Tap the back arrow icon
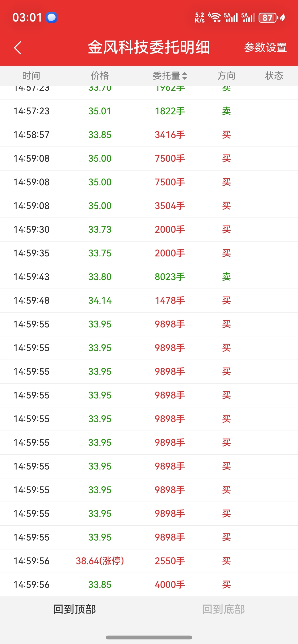The image size is (298, 644). tap(18, 48)
